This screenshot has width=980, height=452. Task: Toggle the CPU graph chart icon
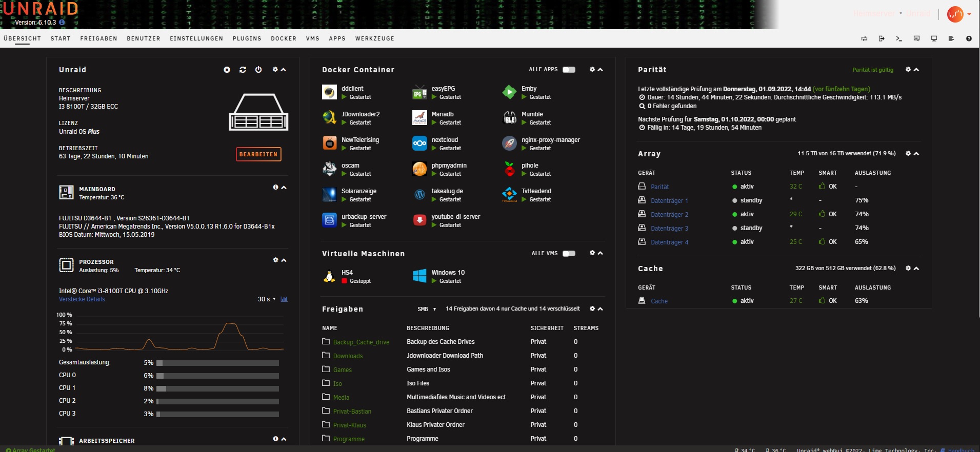(x=284, y=299)
